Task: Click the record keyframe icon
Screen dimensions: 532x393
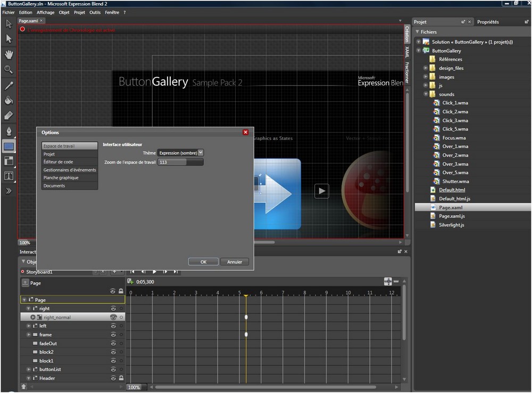Action: [x=130, y=281]
